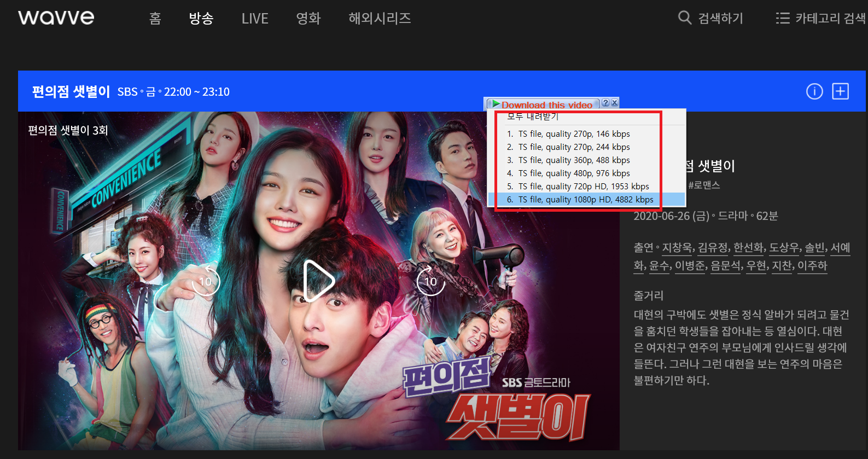Viewport: 868px width, 459px height.
Task: Open the 방송 tab
Action: pyautogui.click(x=201, y=19)
